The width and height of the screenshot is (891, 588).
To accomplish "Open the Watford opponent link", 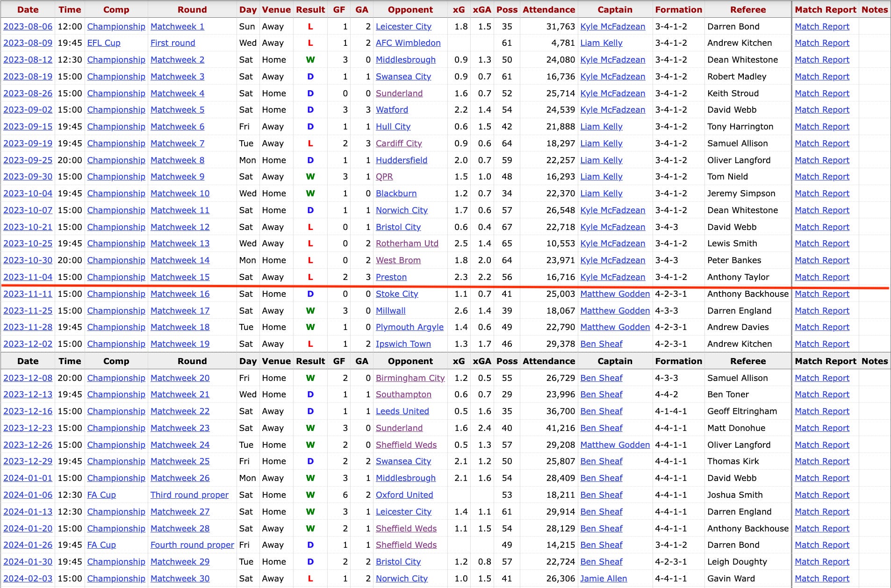I will (x=392, y=110).
